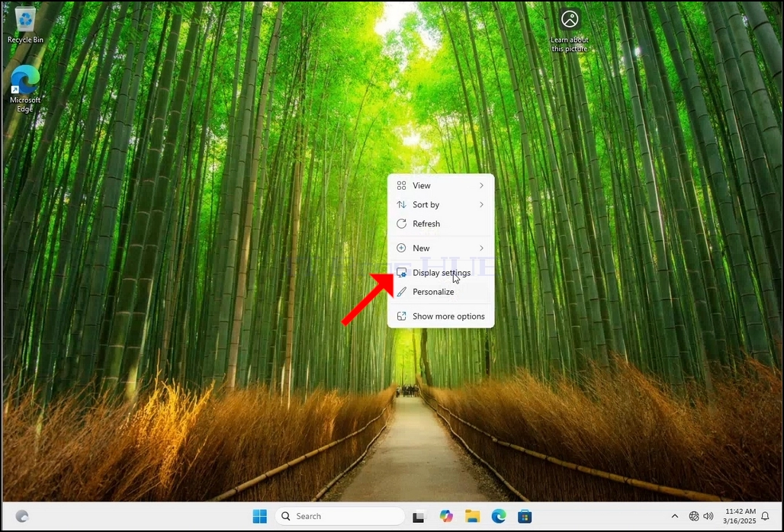Launch File Explorer from the taskbar
The width and height of the screenshot is (784, 532).
(x=472, y=516)
